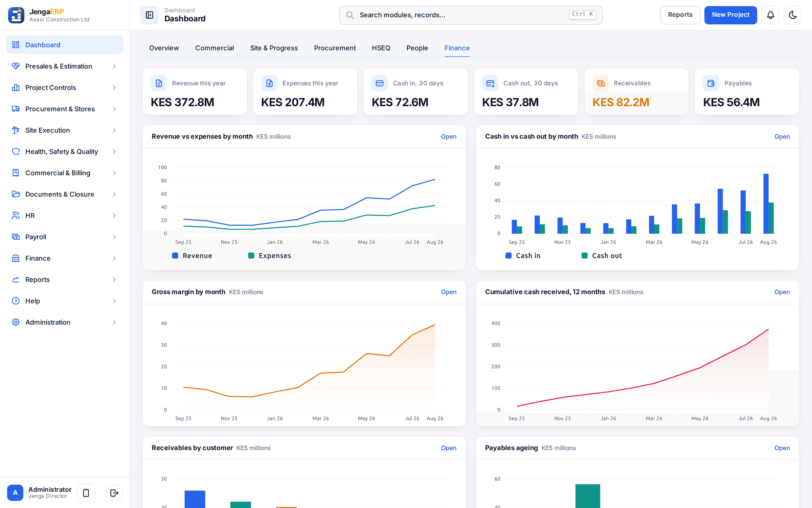The image size is (812, 508).
Task: Focus the Search modules, records field
Action: (x=471, y=15)
